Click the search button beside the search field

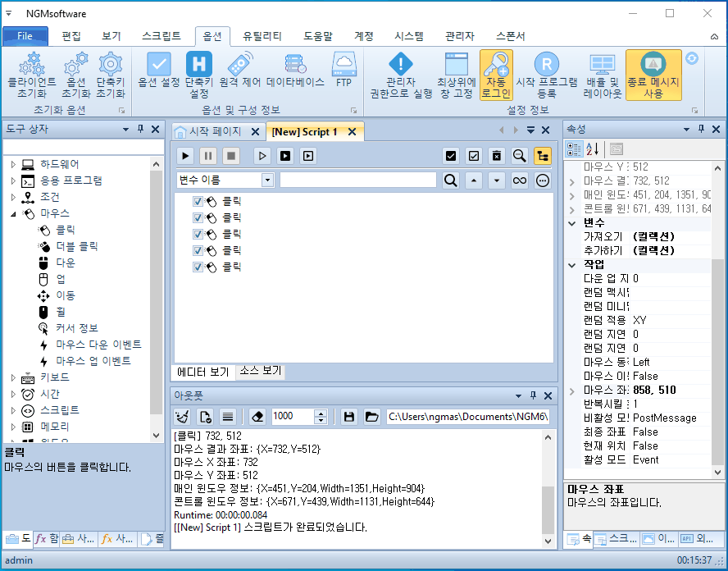pos(450,180)
